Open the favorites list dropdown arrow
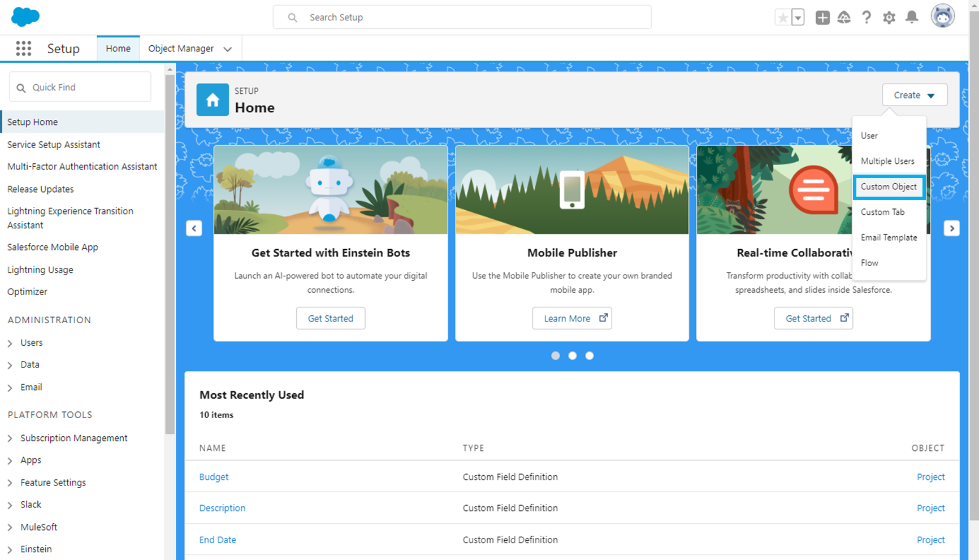The width and height of the screenshot is (979, 560). pyautogui.click(x=798, y=18)
